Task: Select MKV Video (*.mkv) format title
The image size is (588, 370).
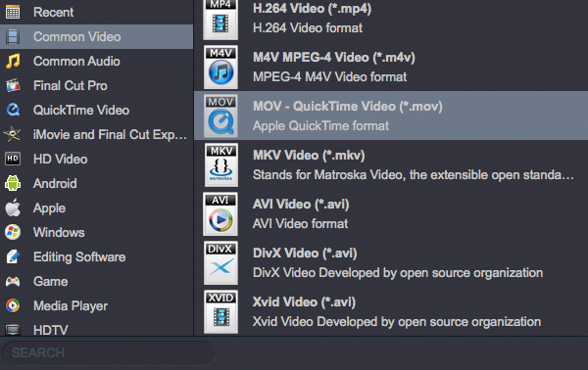Action: click(x=309, y=156)
